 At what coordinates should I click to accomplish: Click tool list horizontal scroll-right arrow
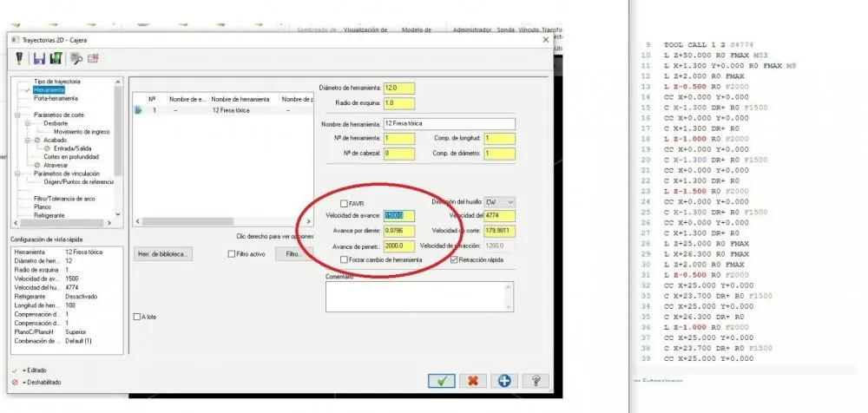pos(308,221)
